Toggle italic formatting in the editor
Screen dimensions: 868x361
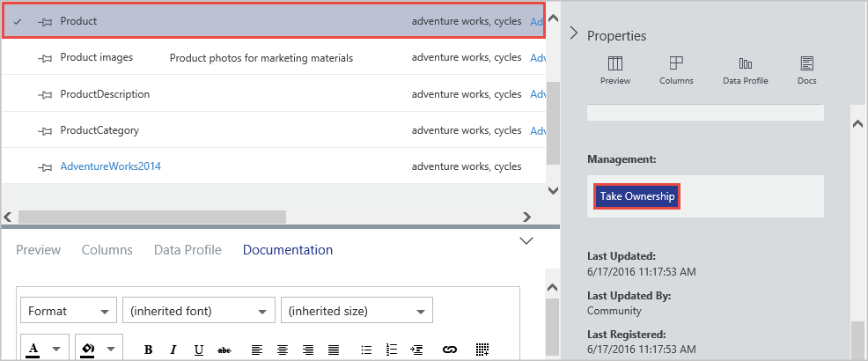173,350
